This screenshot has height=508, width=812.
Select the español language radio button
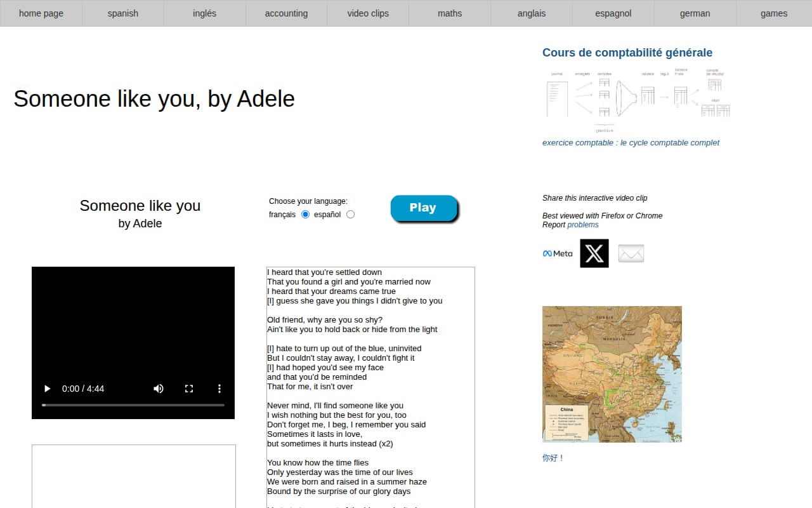(351, 215)
